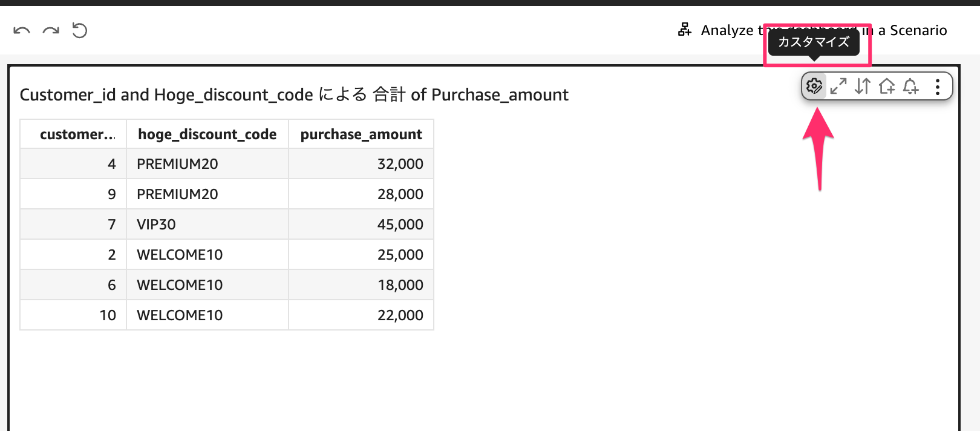The height and width of the screenshot is (431, 980).
Task: Click WELCOME10 in customer 10 row
Action: click(x=207, y=315)
